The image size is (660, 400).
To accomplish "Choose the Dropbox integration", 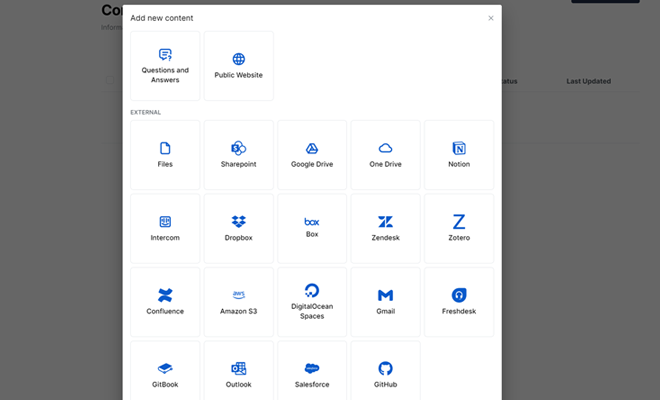I will click(x=239, y=229).
